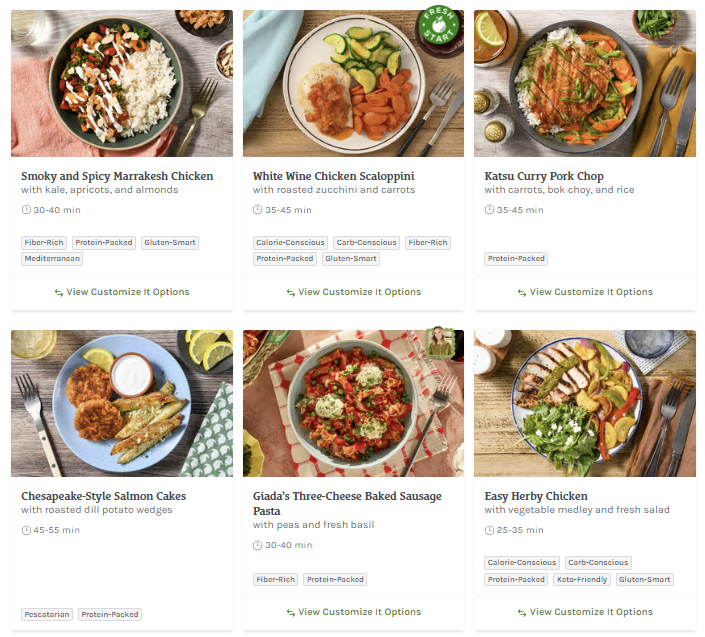This screenshot has height=637, width=705.
Task: Open the Chesapeake-Style Salmon Cakes photo
Action: pos(122,403)
